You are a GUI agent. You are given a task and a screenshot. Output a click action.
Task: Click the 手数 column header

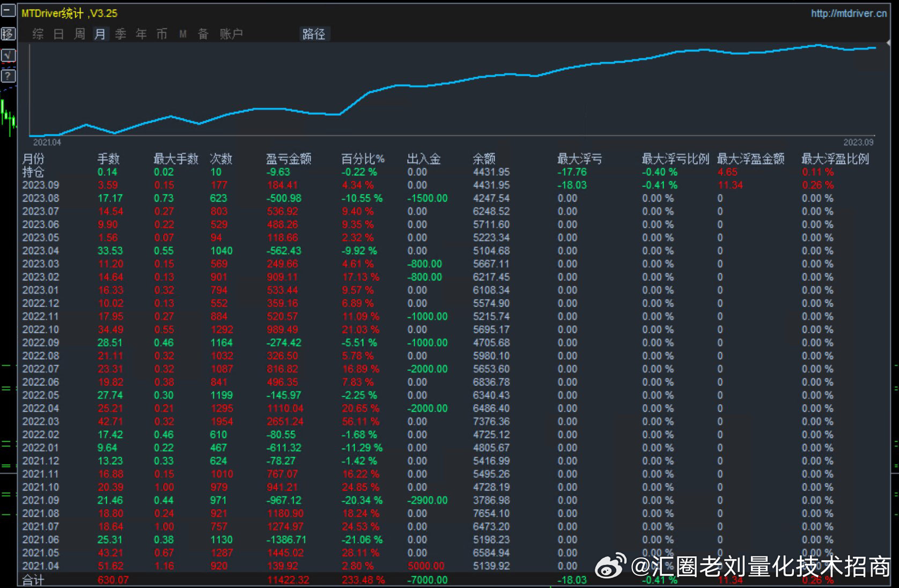click(108, 159)
